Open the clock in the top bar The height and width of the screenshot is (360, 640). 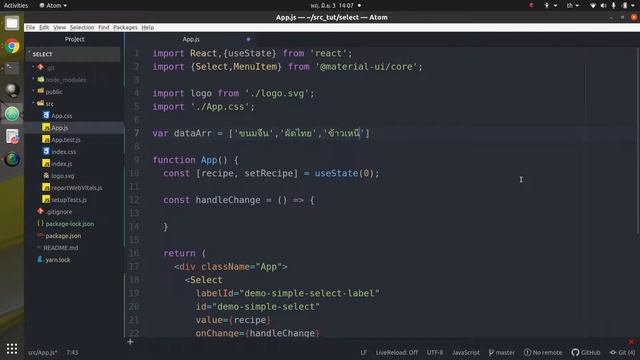coord(332,6)
